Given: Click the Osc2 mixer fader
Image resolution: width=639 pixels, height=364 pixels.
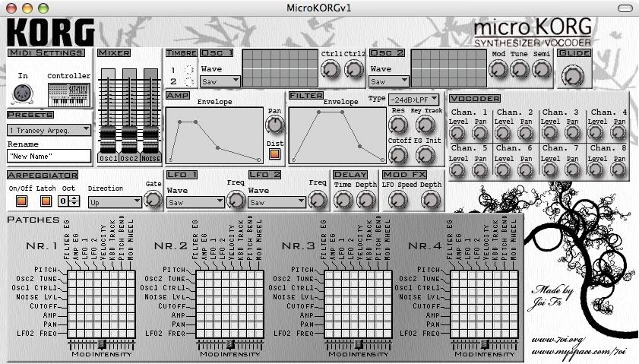Looking at the screenshot, I should click(x=129, y=139).
